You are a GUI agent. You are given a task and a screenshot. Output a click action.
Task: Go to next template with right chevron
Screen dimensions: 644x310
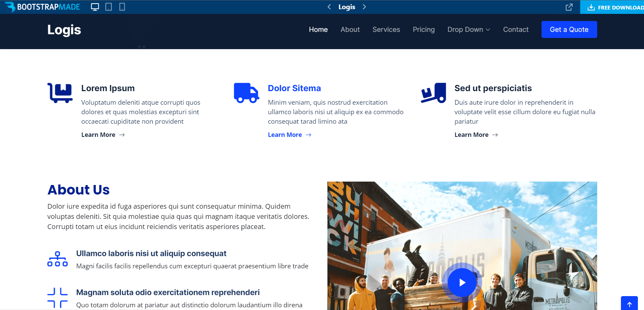(x=364, y=6)
